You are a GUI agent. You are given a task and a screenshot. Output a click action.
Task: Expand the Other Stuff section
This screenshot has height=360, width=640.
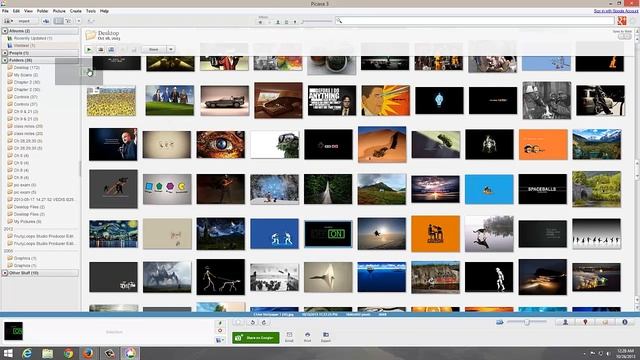pos(5,273)
